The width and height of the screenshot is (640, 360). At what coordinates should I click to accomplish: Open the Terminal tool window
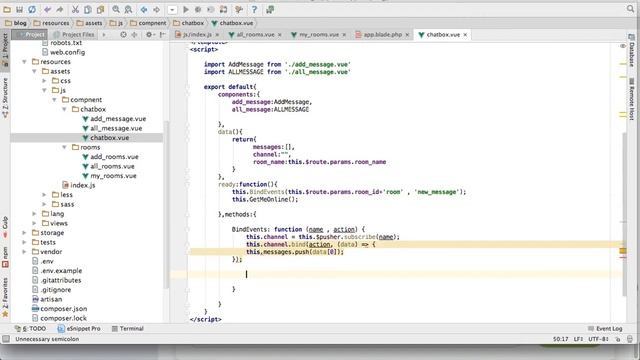(127, 329)
